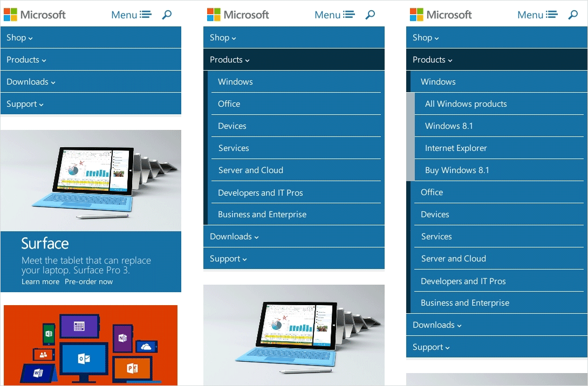The height and width of the screenshot is (386, 588).
Task: Expand Downloads in the middle panel
Action: pos(294,237)
